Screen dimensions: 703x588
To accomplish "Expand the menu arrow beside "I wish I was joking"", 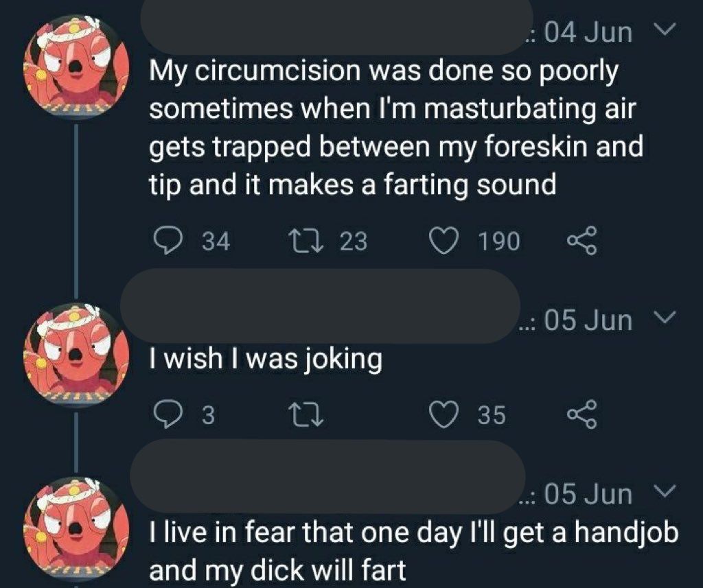I will (665, 319).
